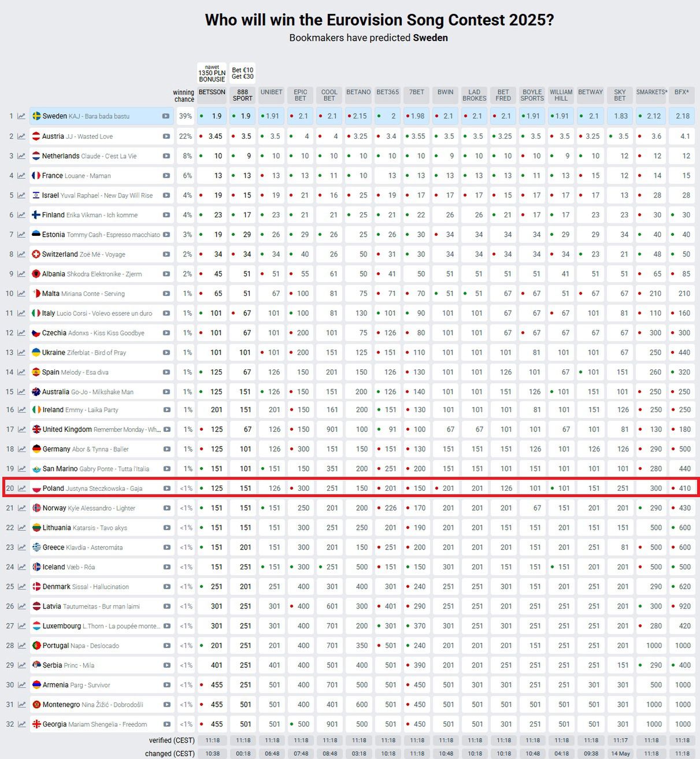Play video for Iceland Róa
The width and height of the screenshot is (700, 759).
pos(166,567)
